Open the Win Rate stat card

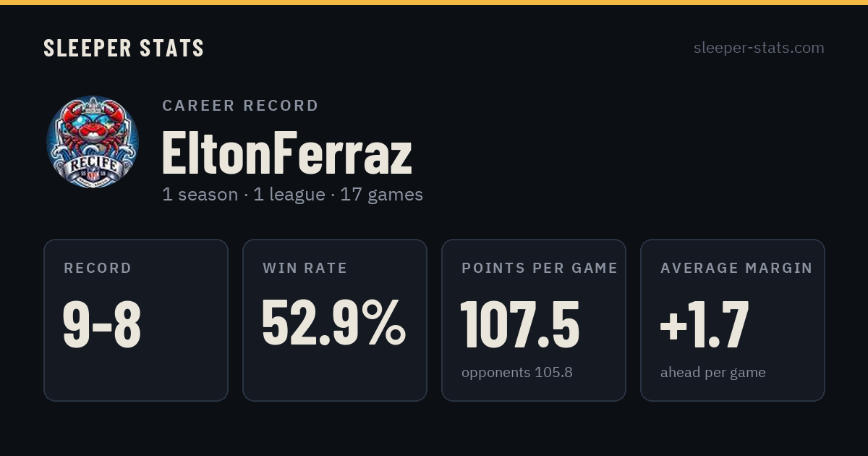(x=335, y=320)
